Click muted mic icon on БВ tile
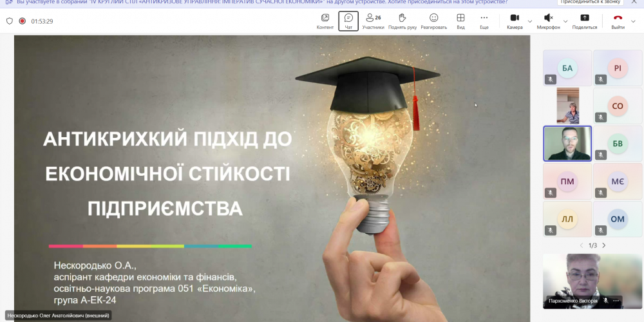The width and height of the screenshot is (644, 322). [x=601, y=155]
